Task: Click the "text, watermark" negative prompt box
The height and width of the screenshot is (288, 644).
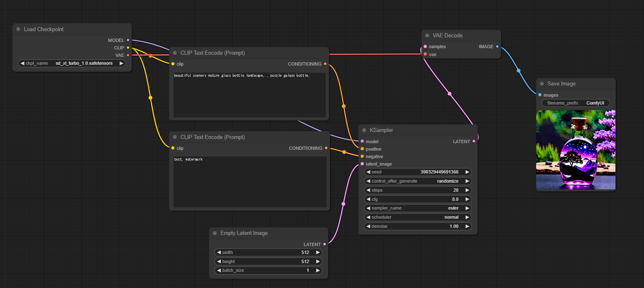Action: (x=249, y=182)
